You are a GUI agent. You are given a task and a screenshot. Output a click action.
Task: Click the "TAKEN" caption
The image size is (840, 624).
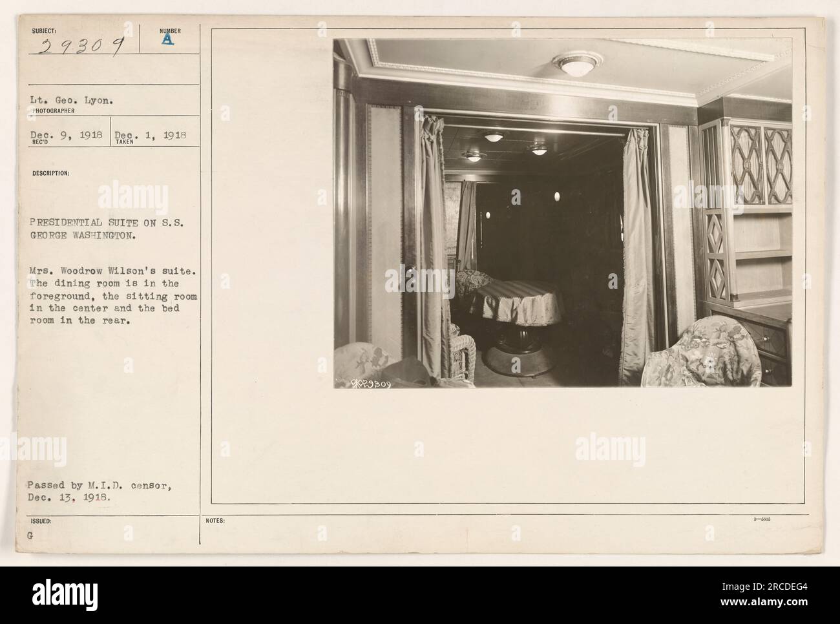click(126, 143)
